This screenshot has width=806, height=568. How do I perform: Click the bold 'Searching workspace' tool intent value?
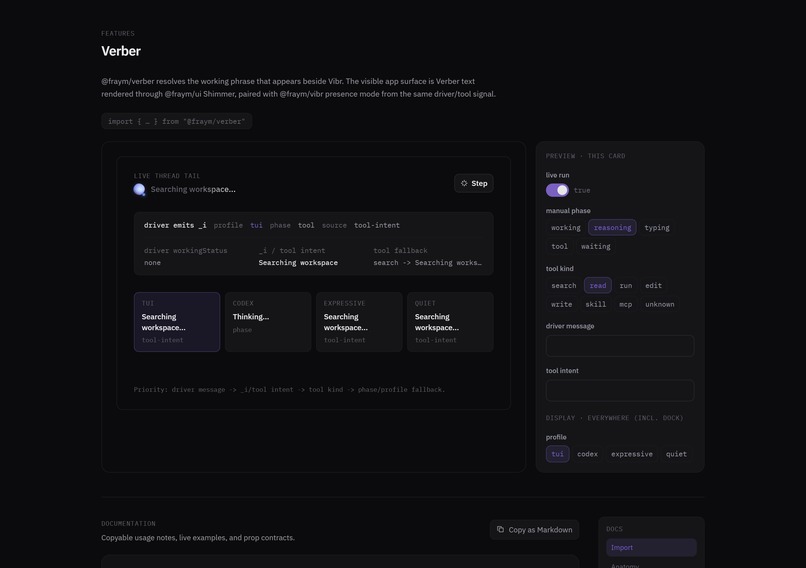298,263
